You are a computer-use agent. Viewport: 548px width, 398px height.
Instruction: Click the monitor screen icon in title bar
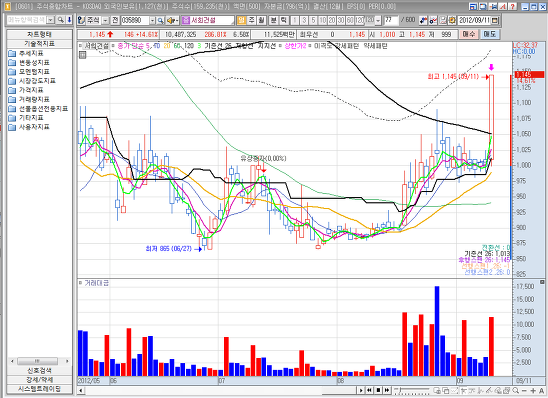[483, 6]
